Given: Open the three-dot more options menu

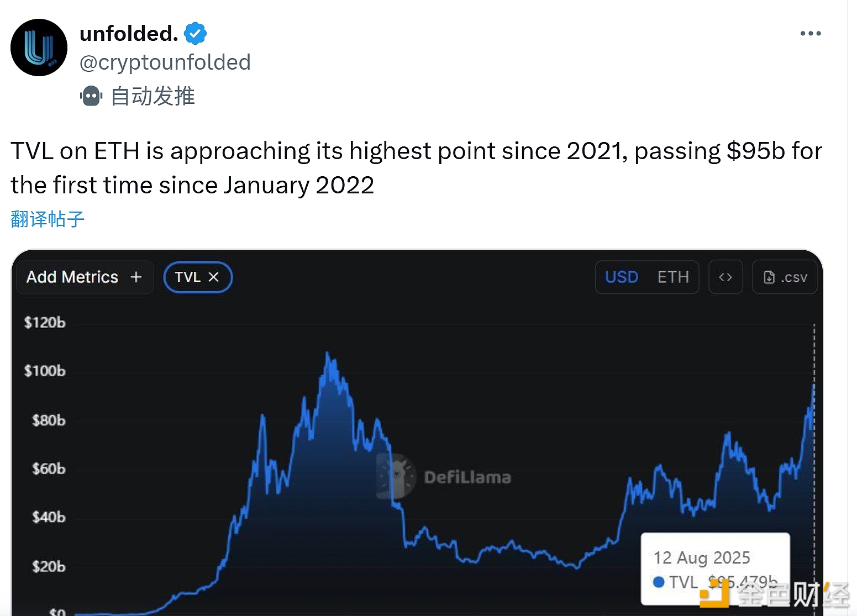Looking at the screenshot, I should [x=810, y=34].
